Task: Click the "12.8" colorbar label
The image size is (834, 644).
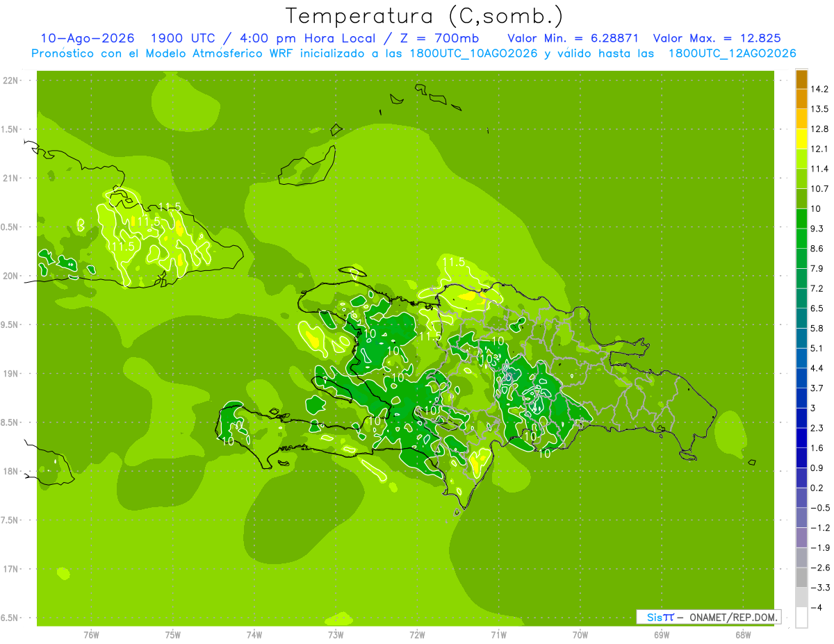Action: click(820, 129)
